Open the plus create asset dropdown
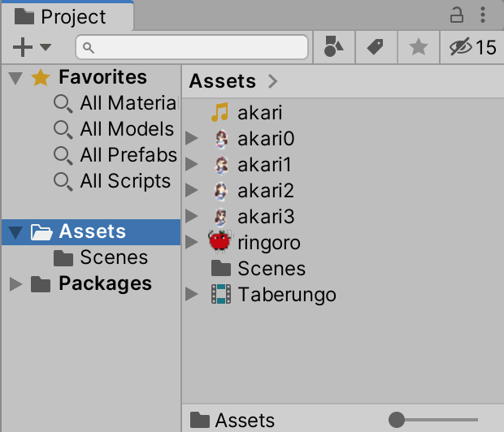Screen dimensions: 504x432 point(32,47)
